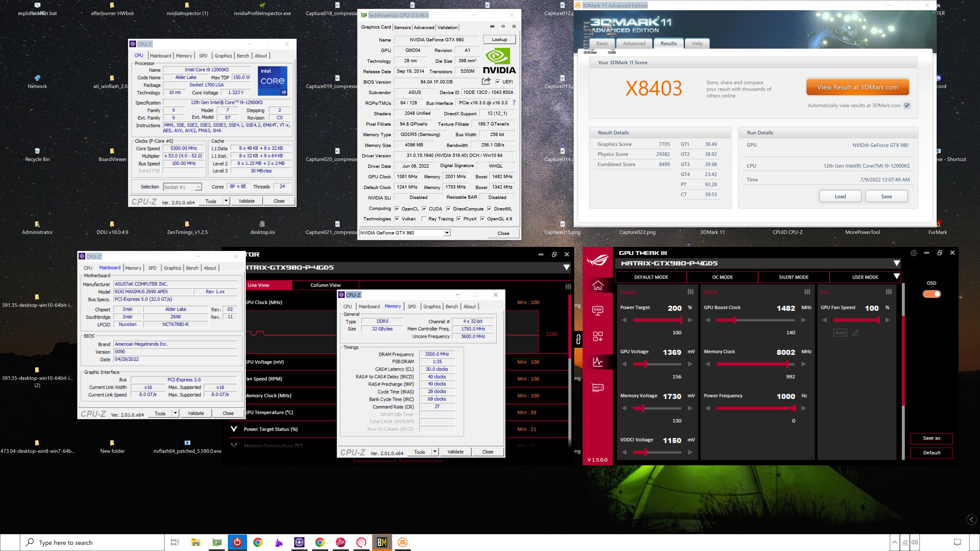The image size is (980, 551).
Task: Click the Task View taskbar button
Action: point(175,542)
